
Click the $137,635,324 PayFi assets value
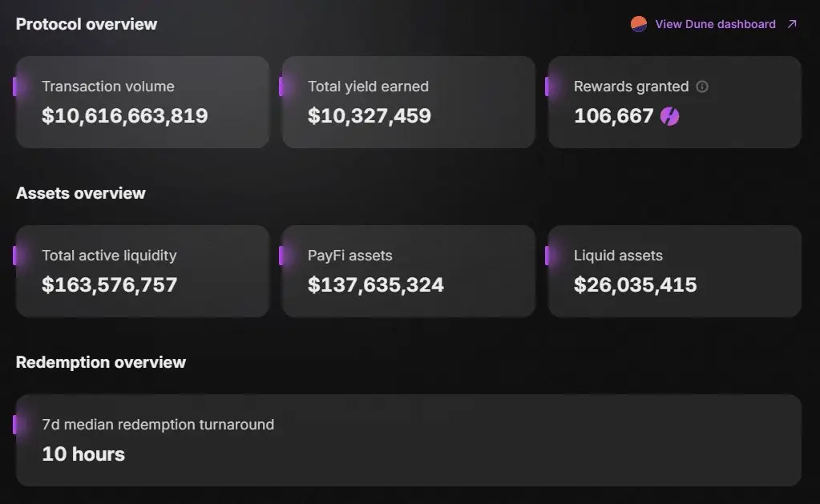click(x=375, y=284)
